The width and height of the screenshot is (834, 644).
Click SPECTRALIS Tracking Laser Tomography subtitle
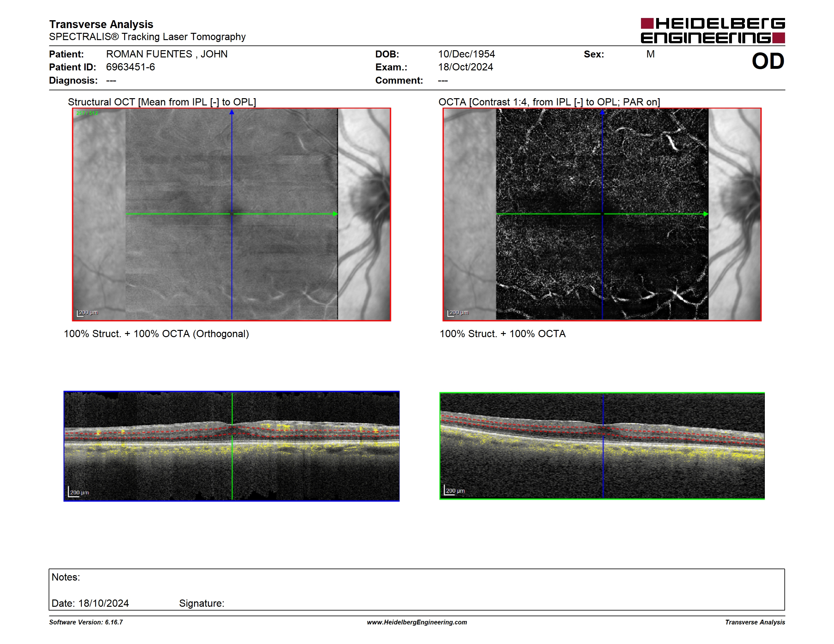(147, 37)
